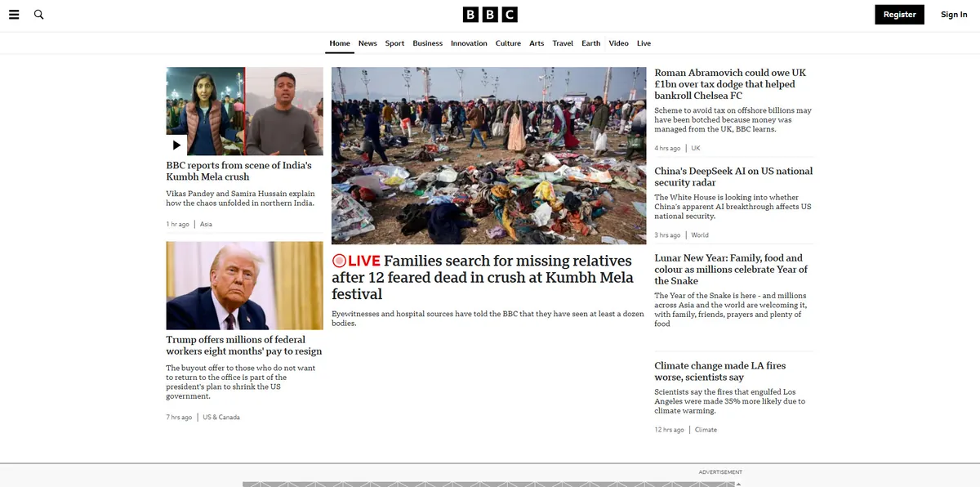The image size is (980, 487).
Task: Click the Trump photo thumbnail
Action: pyautogui.click(x=245, y=285)
